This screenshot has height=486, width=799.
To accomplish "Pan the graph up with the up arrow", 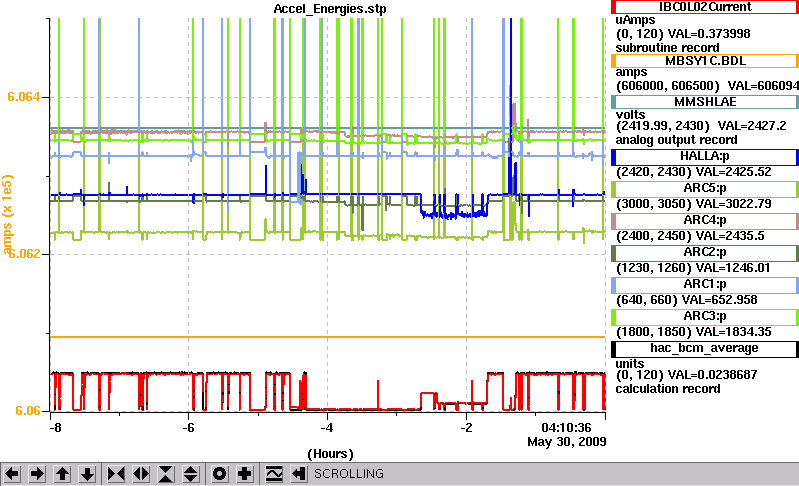I will [62, 474].
